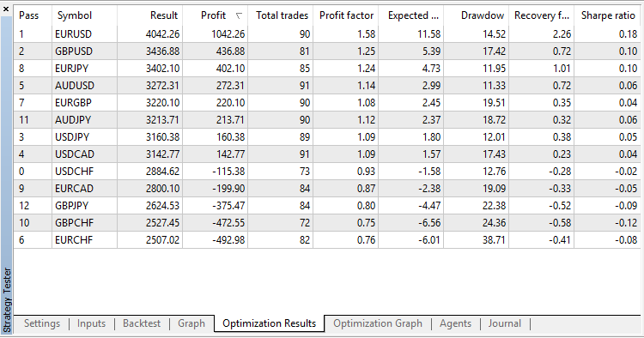Select the EURCAD row
Screen dimensions: 644x338
click(x=327, y=189)
